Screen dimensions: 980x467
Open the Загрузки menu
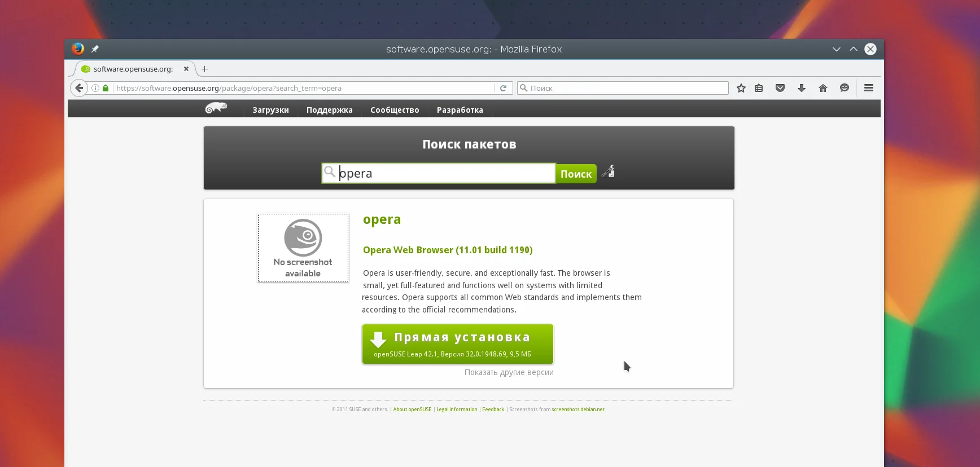tap(270, 110)
